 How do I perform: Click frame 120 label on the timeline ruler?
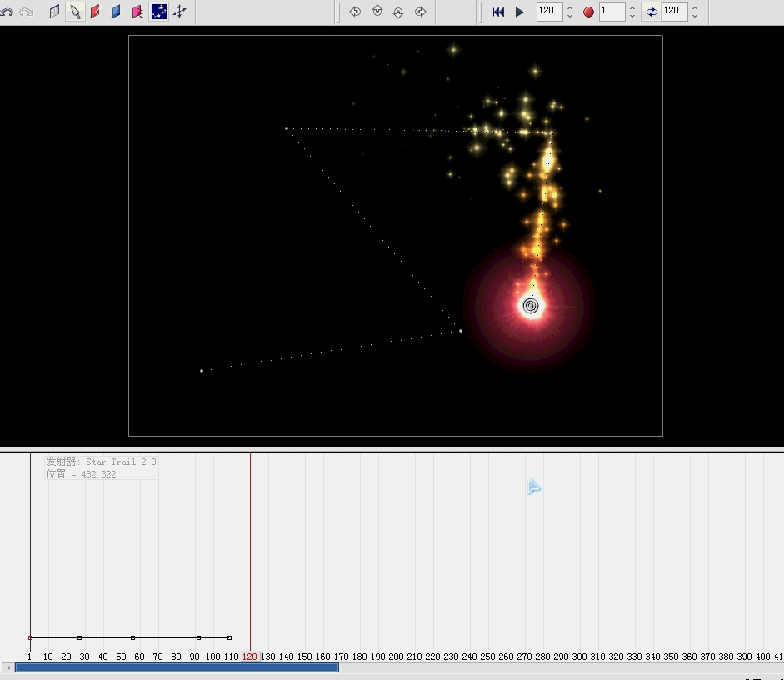pyautogui.click(x=249, y=657)
